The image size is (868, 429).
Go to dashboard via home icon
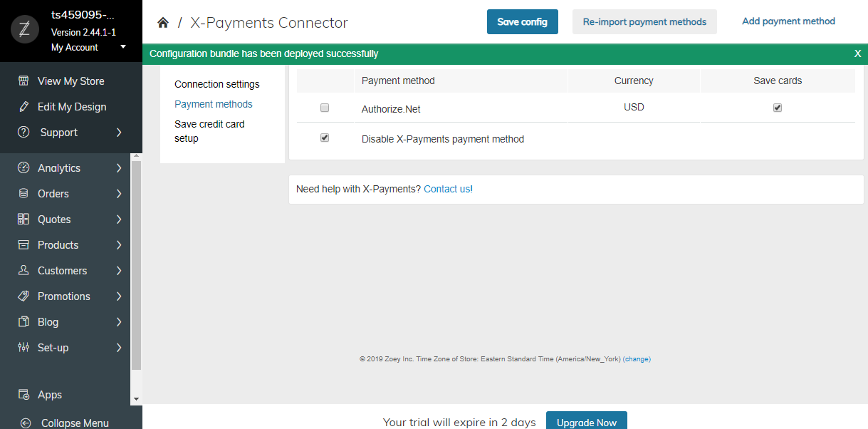pyautogui.click(x=163, y=23)
